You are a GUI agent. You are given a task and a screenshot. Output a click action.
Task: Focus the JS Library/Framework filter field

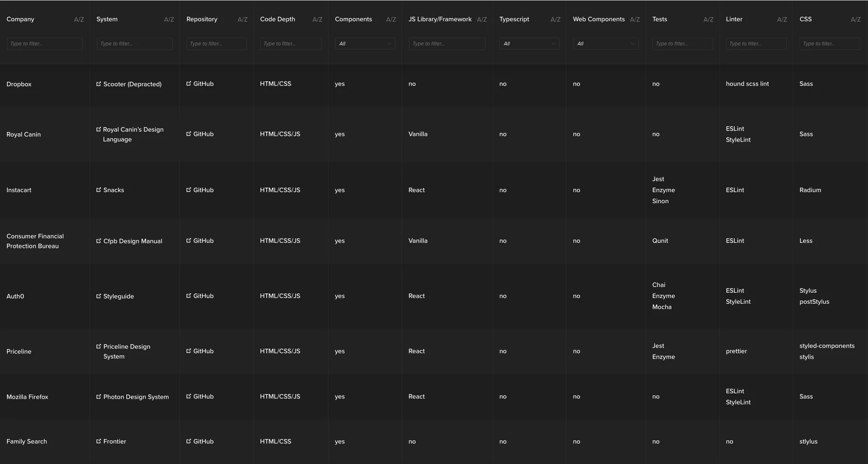click(447, 43)
